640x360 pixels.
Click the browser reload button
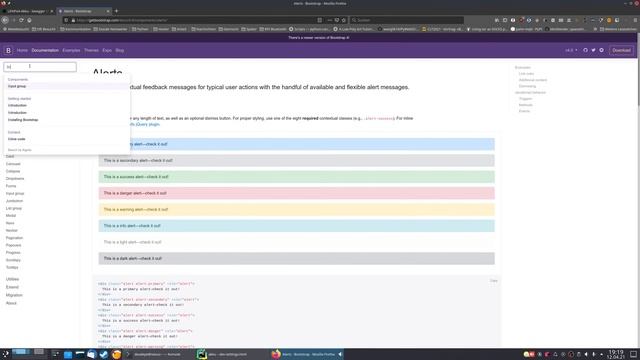point(21,20)
